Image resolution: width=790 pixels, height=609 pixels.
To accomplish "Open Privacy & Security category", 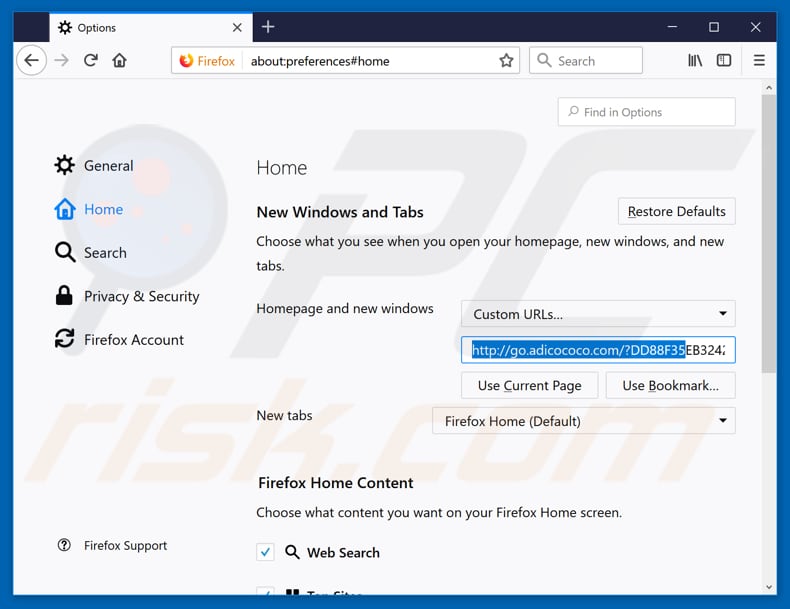I will (127, 296).
